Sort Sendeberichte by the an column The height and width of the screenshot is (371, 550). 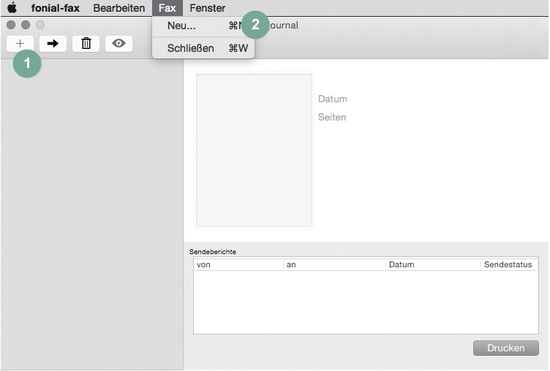(x=334, y=264)
